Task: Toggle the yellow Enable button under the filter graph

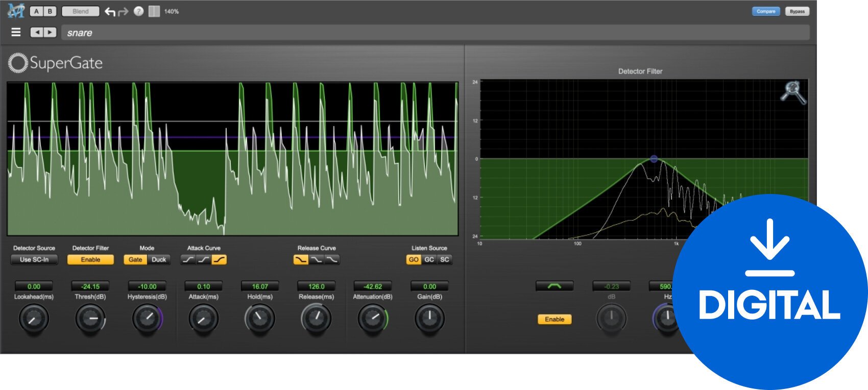Action: coord(554,319)
